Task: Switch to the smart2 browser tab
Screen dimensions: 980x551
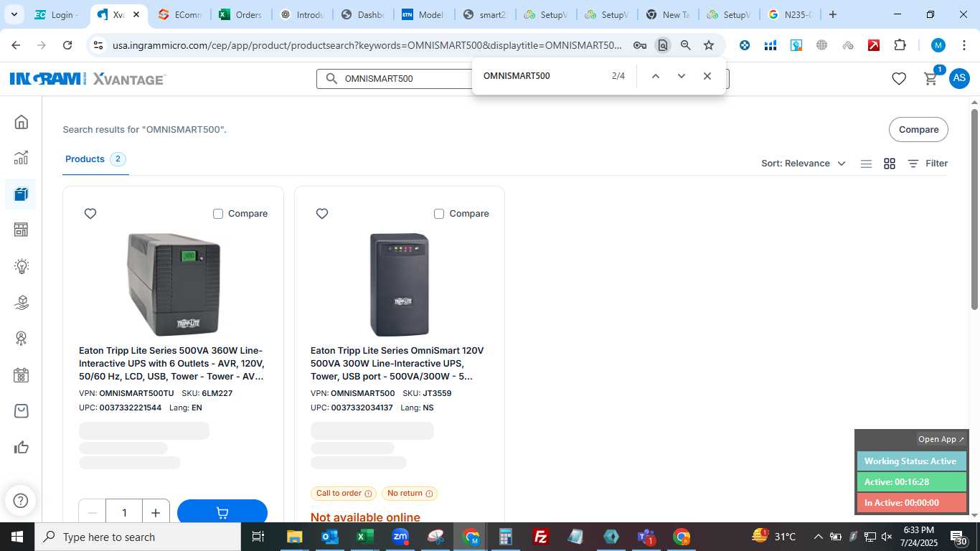Action: (486, 14)
